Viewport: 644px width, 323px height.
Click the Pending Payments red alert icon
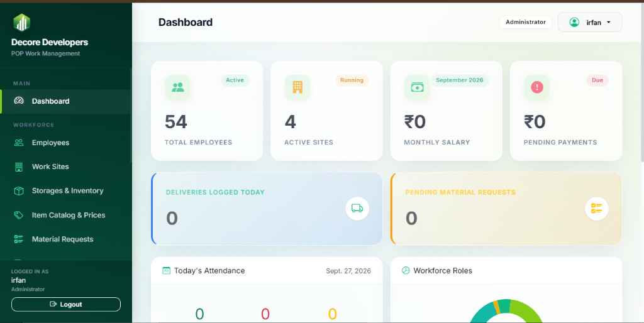537,87
